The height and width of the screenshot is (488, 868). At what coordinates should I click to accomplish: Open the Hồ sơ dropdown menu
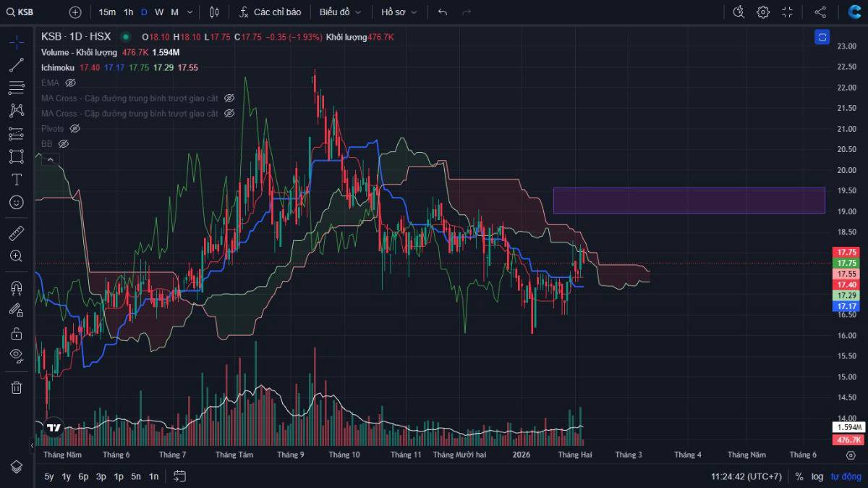pos(399,12)
